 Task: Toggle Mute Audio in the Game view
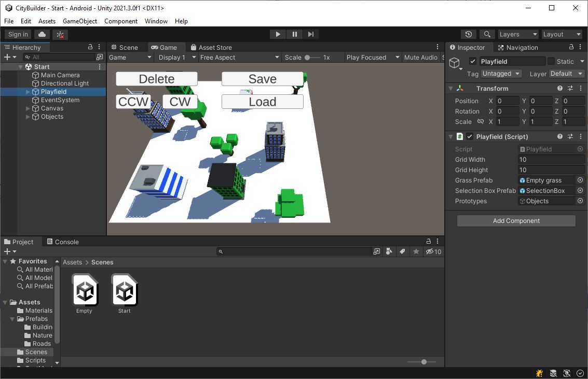click(422, 57)
